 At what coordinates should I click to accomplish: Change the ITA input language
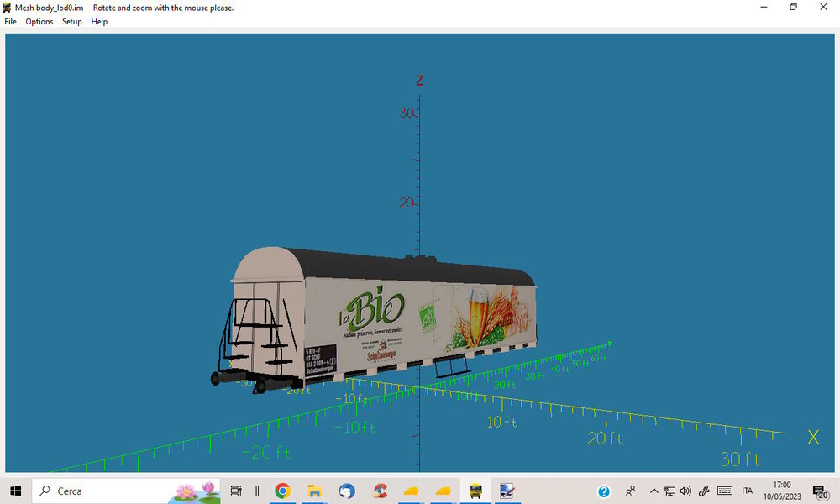click(748, 491)
